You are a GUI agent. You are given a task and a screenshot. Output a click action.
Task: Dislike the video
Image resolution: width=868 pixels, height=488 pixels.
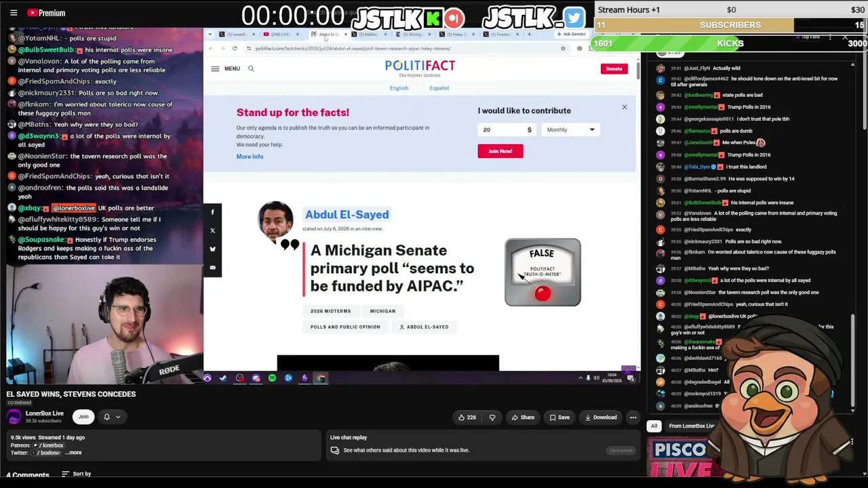tap(492, 418)
